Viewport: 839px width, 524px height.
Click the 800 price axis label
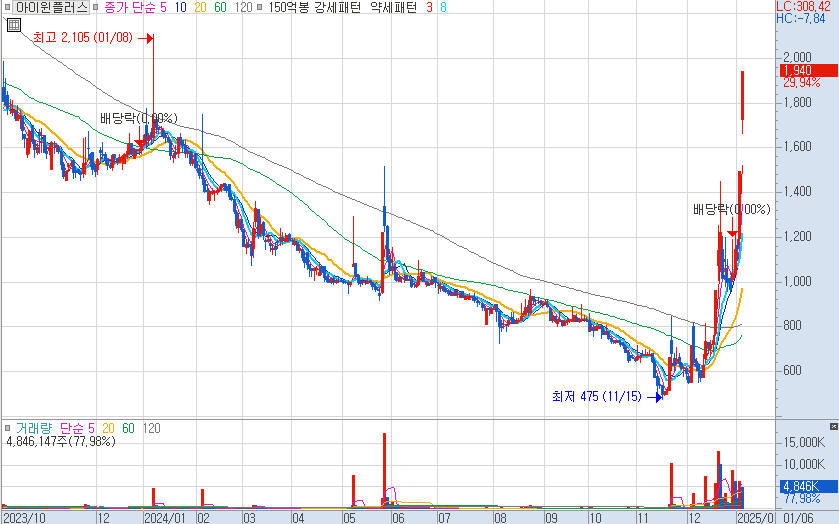(x=792, y=325)
